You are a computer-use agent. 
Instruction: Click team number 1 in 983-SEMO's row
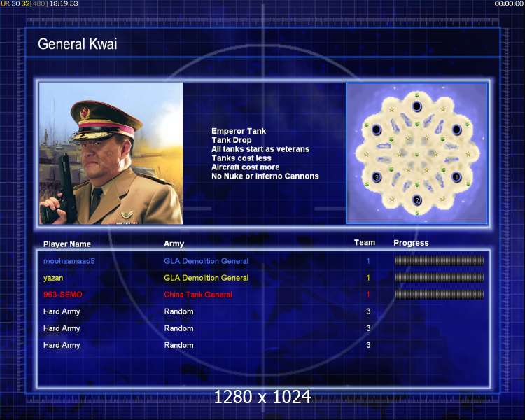tap(368, 295)
